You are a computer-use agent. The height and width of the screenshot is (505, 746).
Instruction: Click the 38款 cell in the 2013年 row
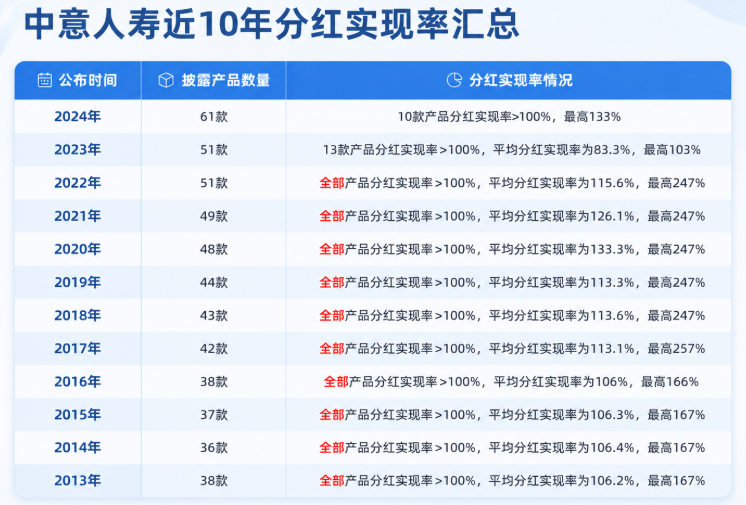coord(214,481)
